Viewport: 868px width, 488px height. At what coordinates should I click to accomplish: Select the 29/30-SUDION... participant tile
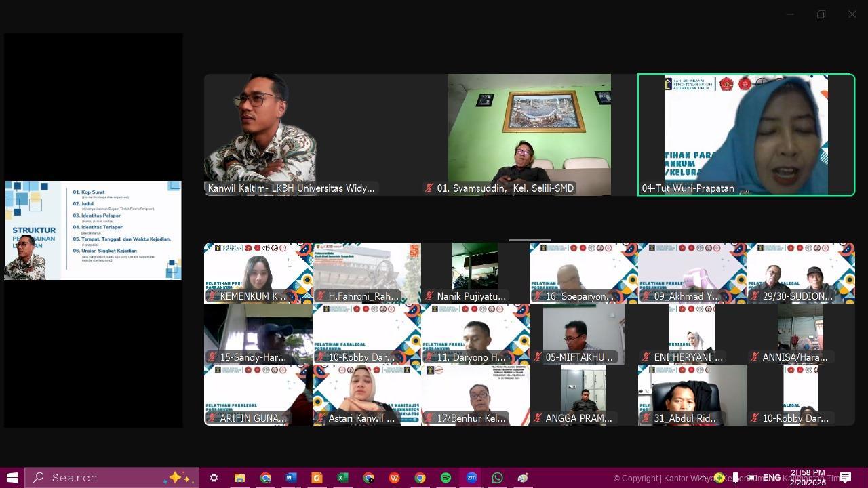(801, 273)
